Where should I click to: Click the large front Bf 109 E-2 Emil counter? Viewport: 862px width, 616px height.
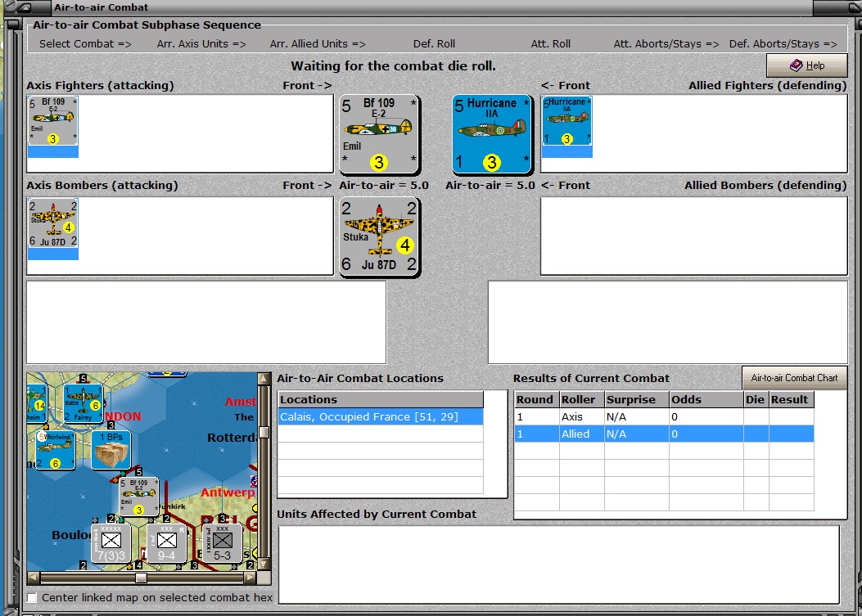click(x=379, y=133)
